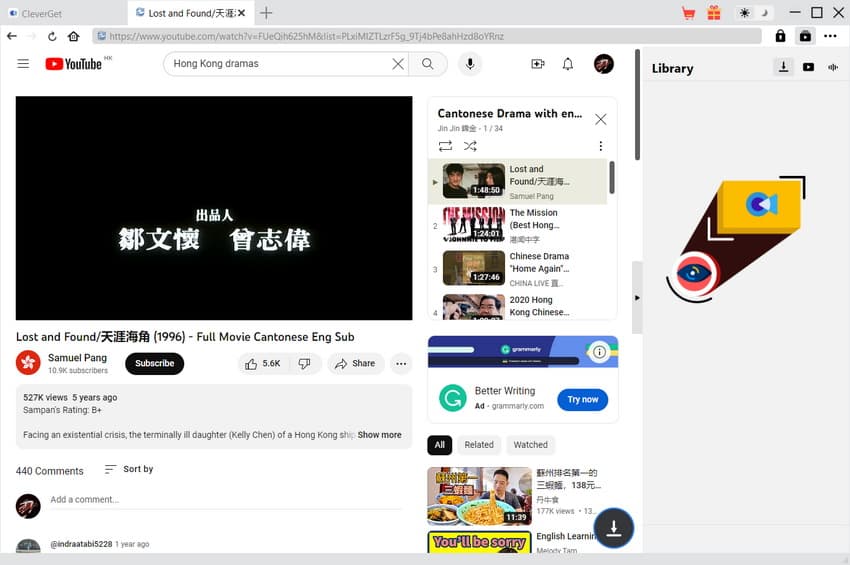
Task: Open new tab with plus button
Action: 266,13
